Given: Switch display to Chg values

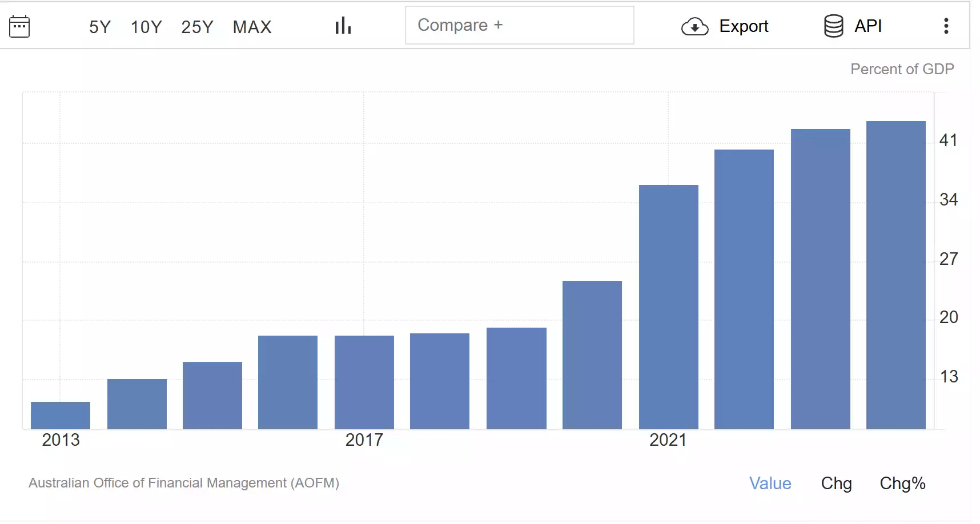Looking at the screenshot, I should pyautogui.click(x=837, y=483).
